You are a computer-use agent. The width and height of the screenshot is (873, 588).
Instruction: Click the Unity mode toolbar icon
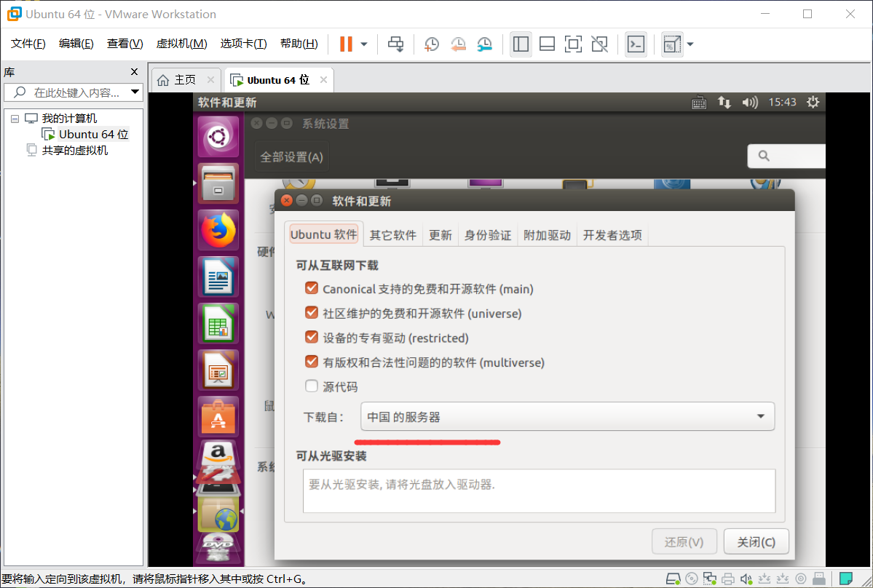click(600, 44)
